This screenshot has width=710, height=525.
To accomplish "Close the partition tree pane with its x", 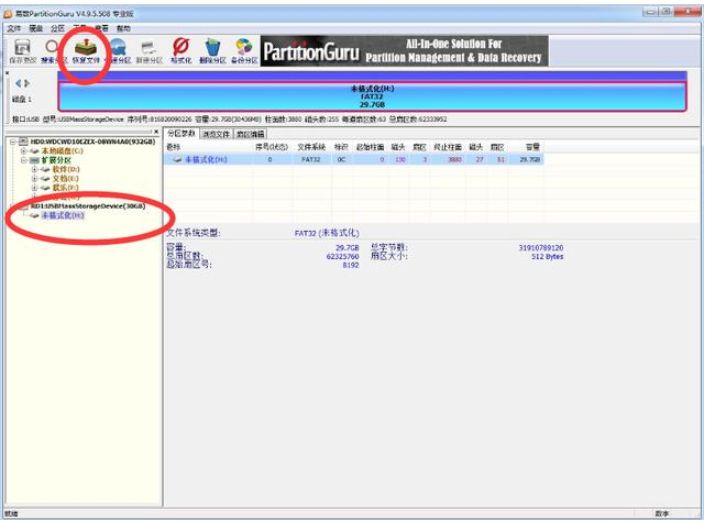I will click(156, 132).
